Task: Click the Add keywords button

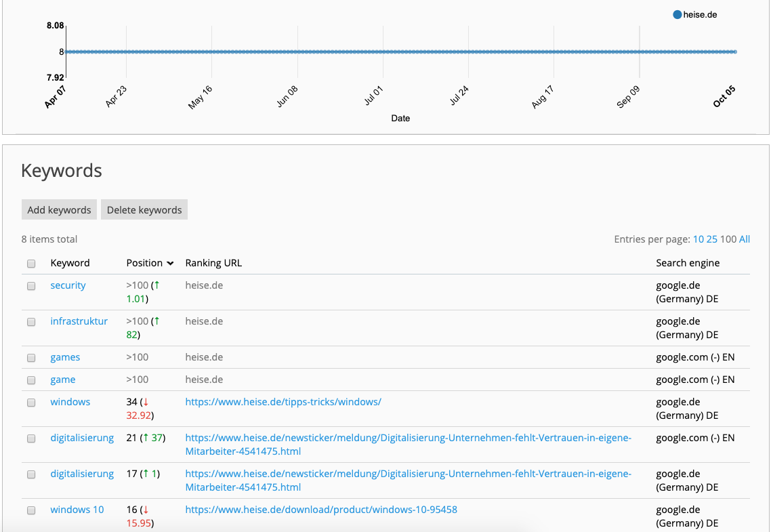Action: pyautogui.click(x=59, y=209)
